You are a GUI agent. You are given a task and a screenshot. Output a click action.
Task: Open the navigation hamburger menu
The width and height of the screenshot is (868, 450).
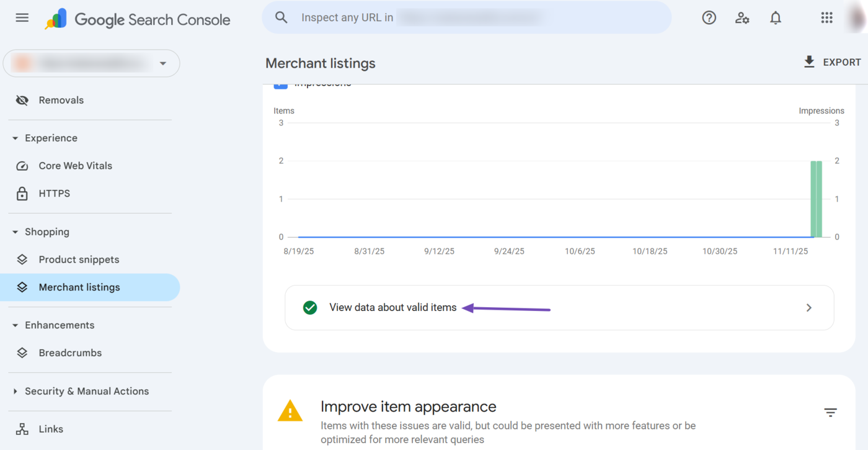[x=22, y=17]
